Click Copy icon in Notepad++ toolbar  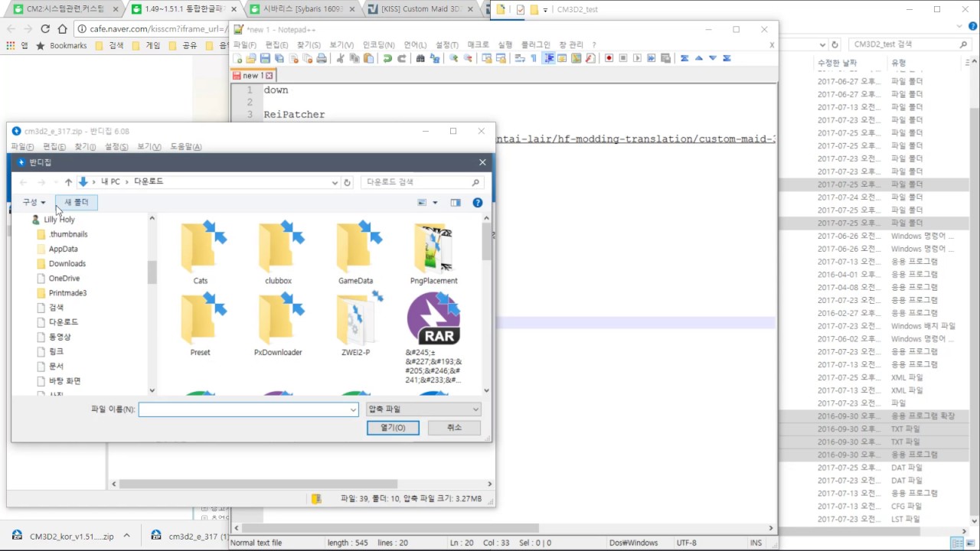tap(354, 58)
